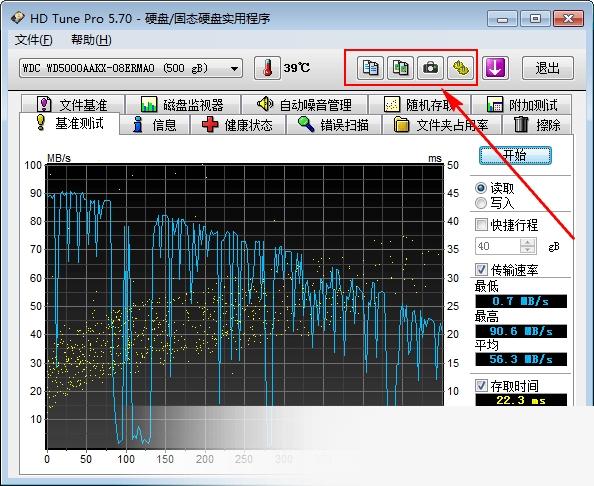
Task: Open the 帮助(H) menu
Action: pyautogui.click(x=91, y=39)
